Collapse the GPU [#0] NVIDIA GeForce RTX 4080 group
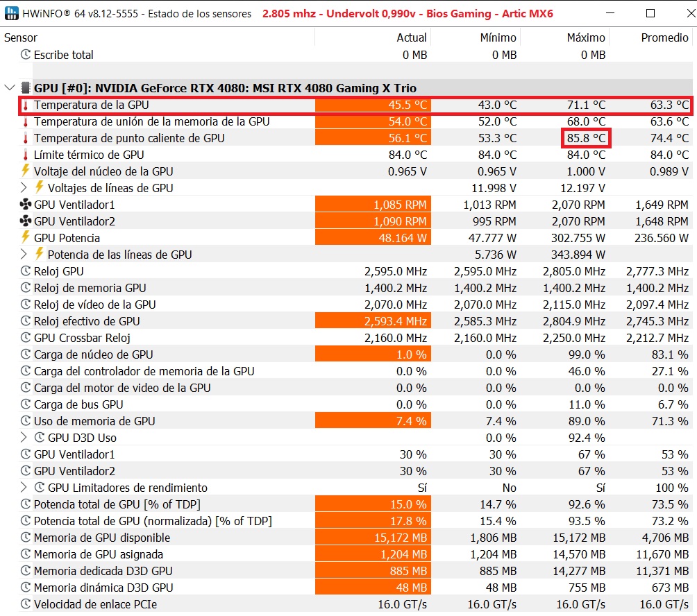 click(x=10, y=87)
